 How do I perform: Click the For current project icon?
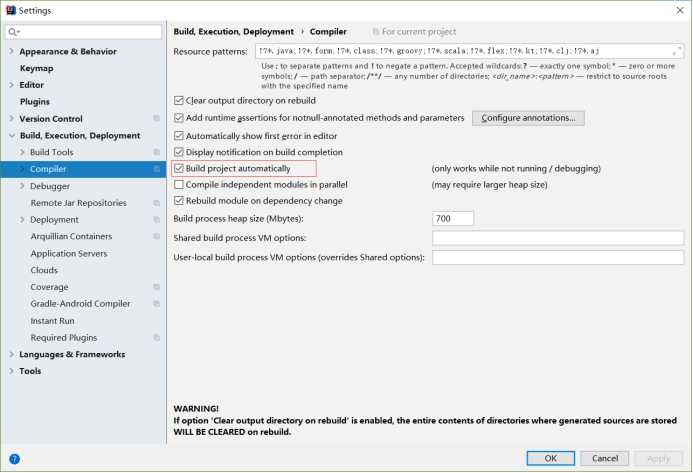[x=376, y=32]
